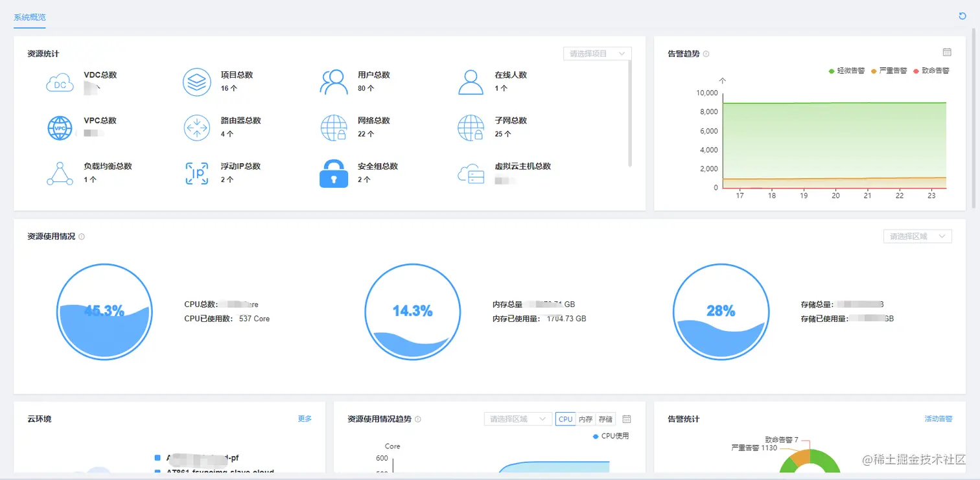Click the 云环境 panel title

point(40,419)
